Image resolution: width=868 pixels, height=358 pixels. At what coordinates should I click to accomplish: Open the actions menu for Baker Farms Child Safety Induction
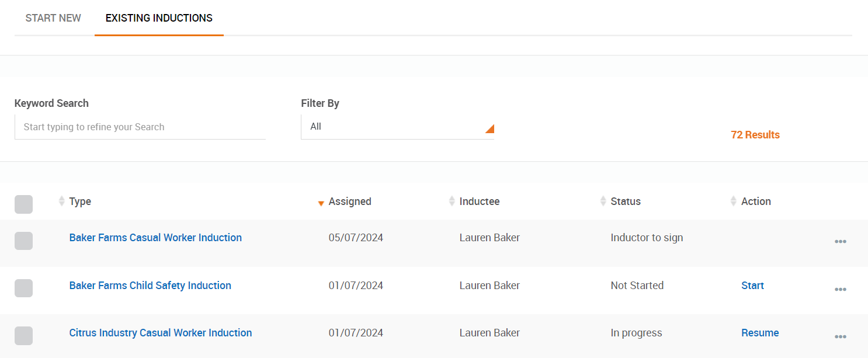click(x=841, y=289)
